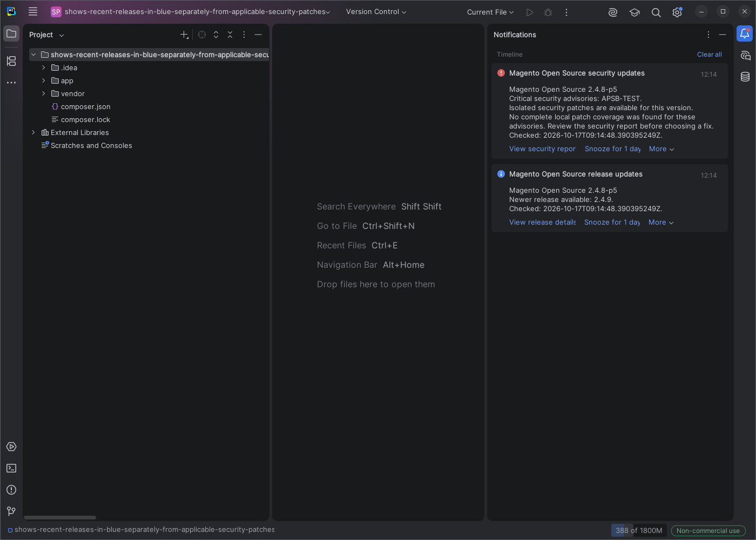The width and height of the screenshot is (756, 540).
Task: Expand all items in Project tree
Action: [x=216, y=35]
